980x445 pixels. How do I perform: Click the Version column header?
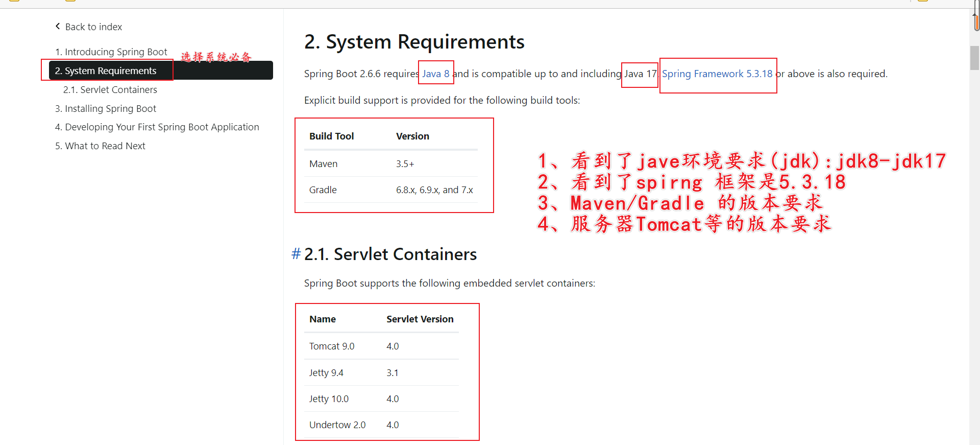pos(412,136)
